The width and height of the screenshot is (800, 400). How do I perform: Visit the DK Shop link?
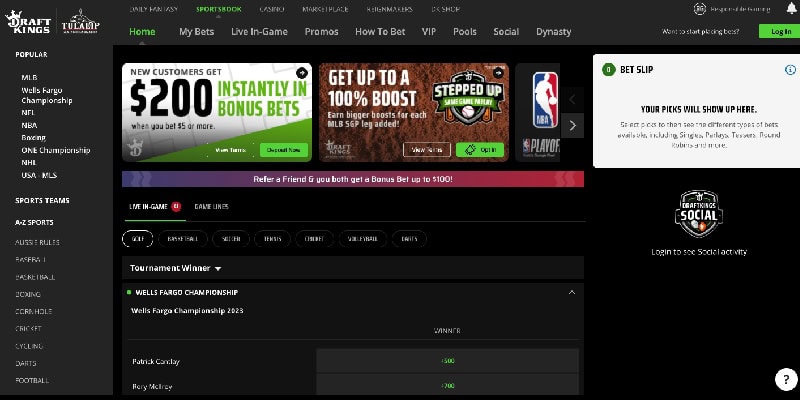tap(445, 9)
